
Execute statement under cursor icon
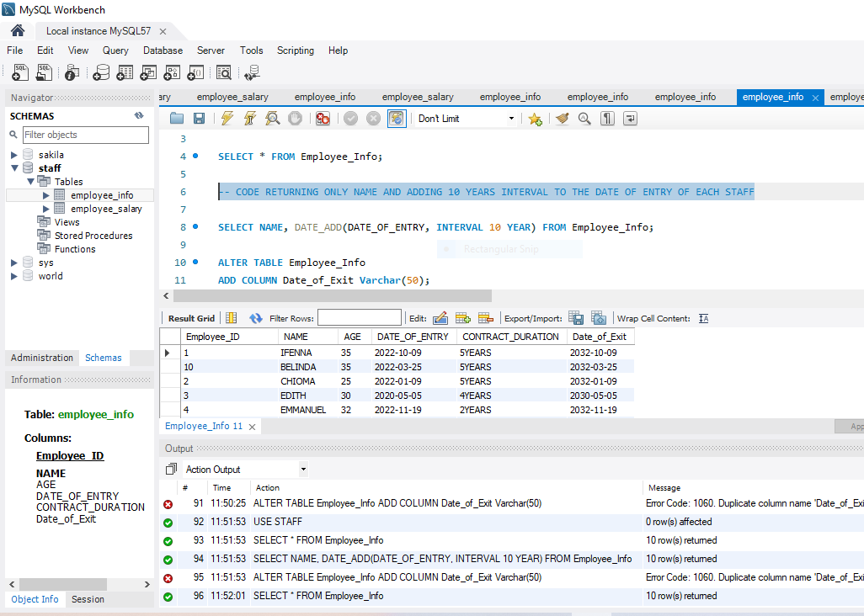[x=249, y=119]
